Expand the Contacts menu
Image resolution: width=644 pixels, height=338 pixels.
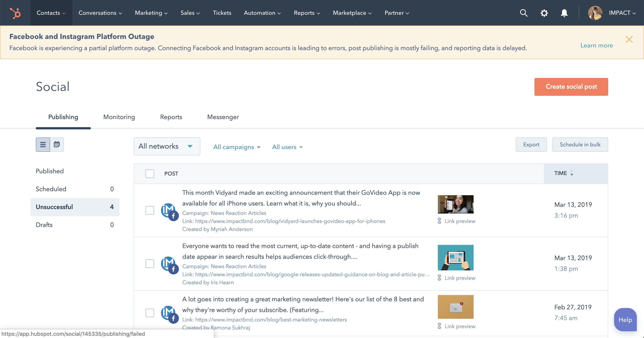(x=51, y=13)
